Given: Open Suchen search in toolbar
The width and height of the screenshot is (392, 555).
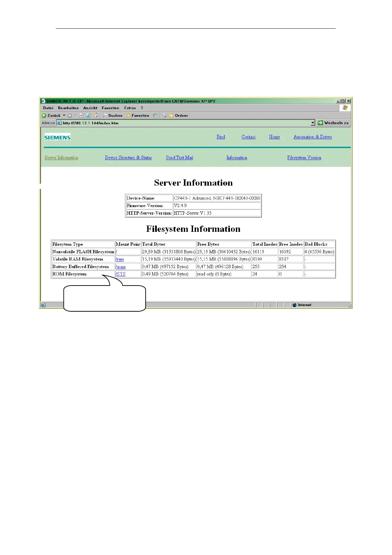Looking at the screenshot, I should (x=112, y=115).
